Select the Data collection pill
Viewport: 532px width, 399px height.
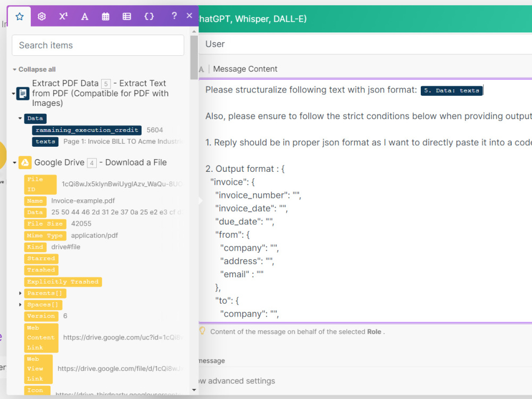(x=35, y=119)
